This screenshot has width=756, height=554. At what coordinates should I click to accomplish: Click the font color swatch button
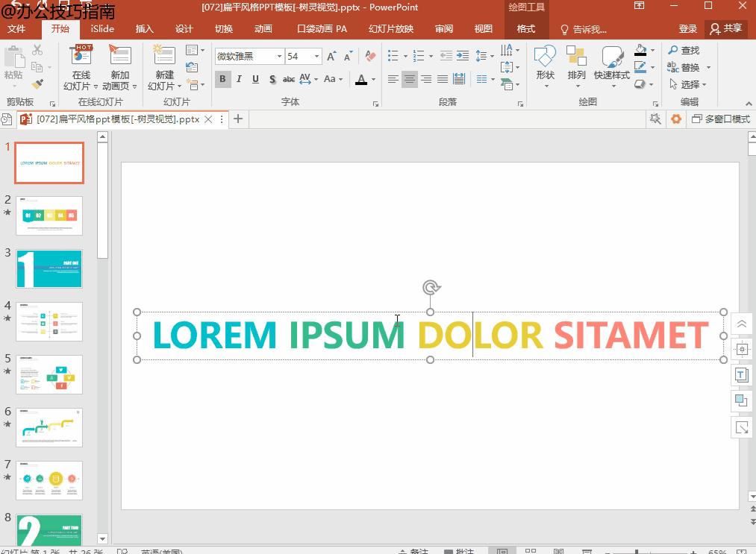pyautogui.click(x=362, y=79)
